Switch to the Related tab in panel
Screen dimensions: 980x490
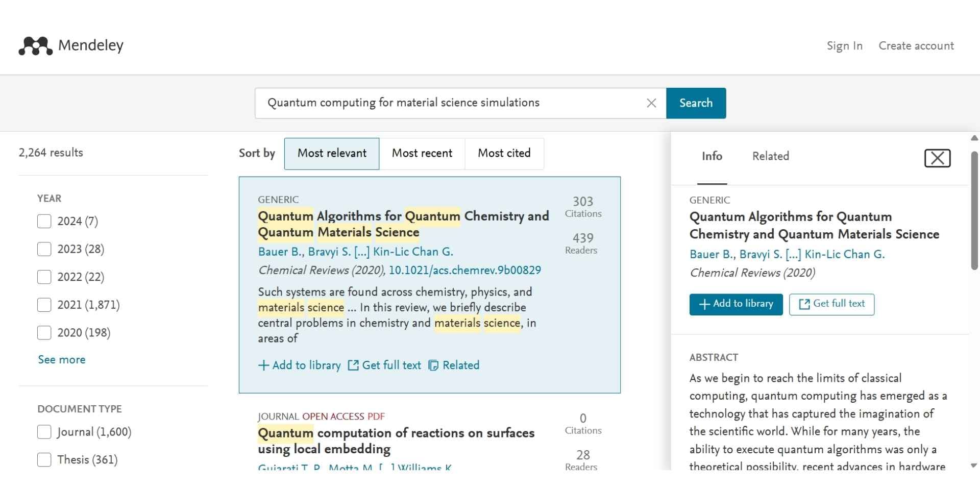770,156
